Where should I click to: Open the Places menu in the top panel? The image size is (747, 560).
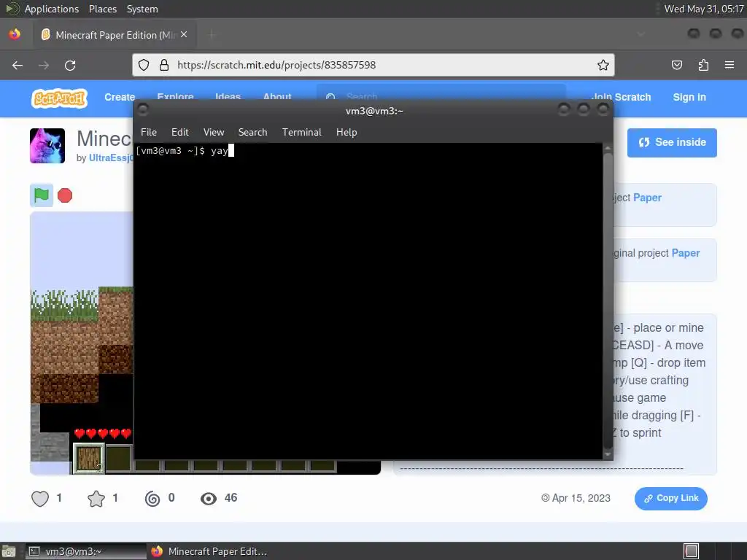coord(103,9)
